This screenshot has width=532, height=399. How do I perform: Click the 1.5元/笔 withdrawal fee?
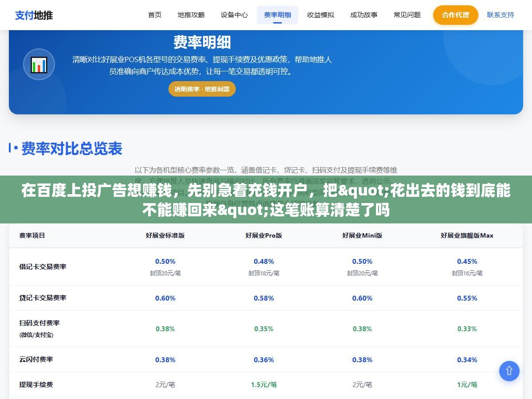(x=264, y=385)
